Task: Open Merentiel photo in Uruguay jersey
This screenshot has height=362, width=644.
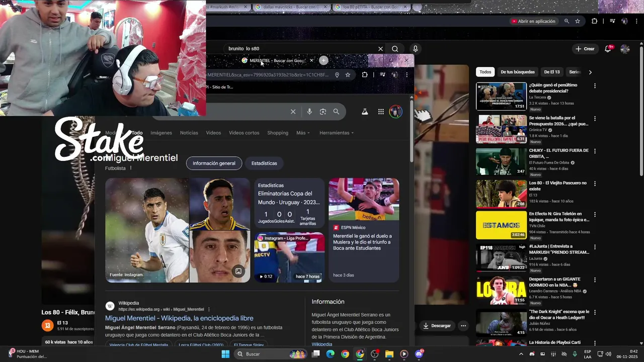Action: (x=147, y=230)
